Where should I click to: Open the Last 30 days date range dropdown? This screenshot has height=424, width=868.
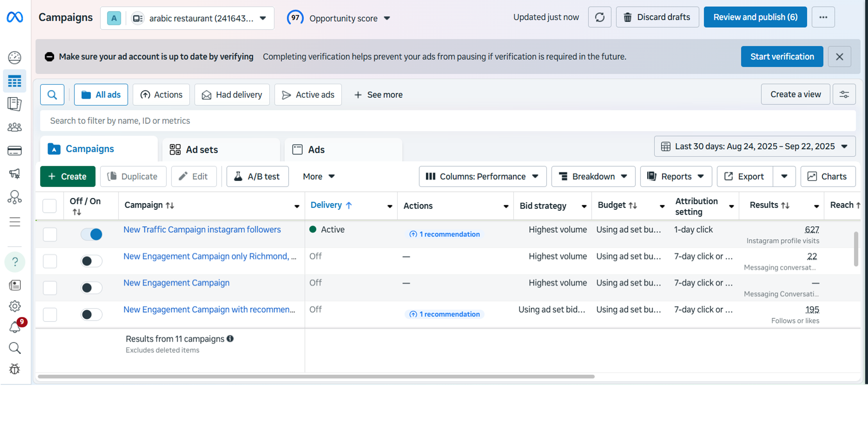coord(754,146)
